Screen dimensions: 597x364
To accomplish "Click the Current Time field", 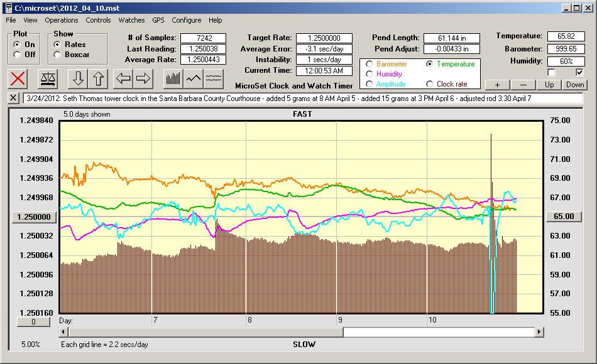I will [324, 70].
